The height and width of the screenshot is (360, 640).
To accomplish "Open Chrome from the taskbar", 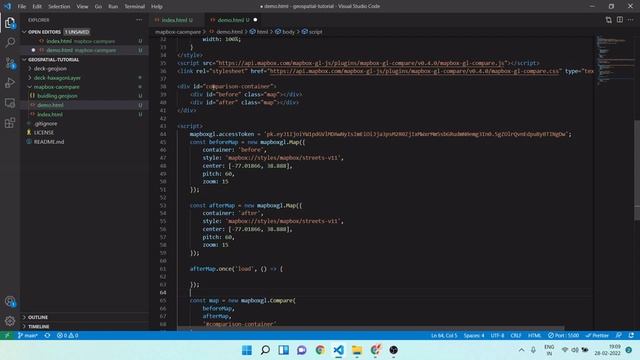I will (x=320, y=350).
